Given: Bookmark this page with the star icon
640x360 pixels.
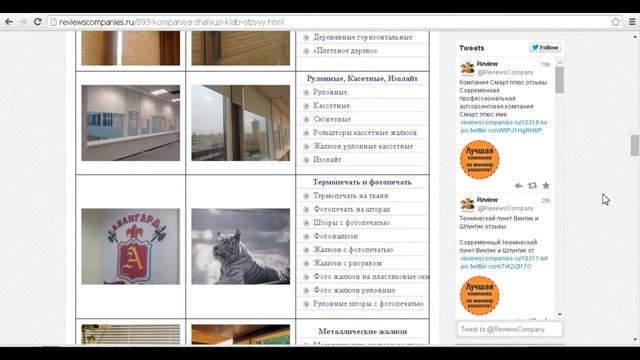Looking at the screenshot, I should pos(616,22).
